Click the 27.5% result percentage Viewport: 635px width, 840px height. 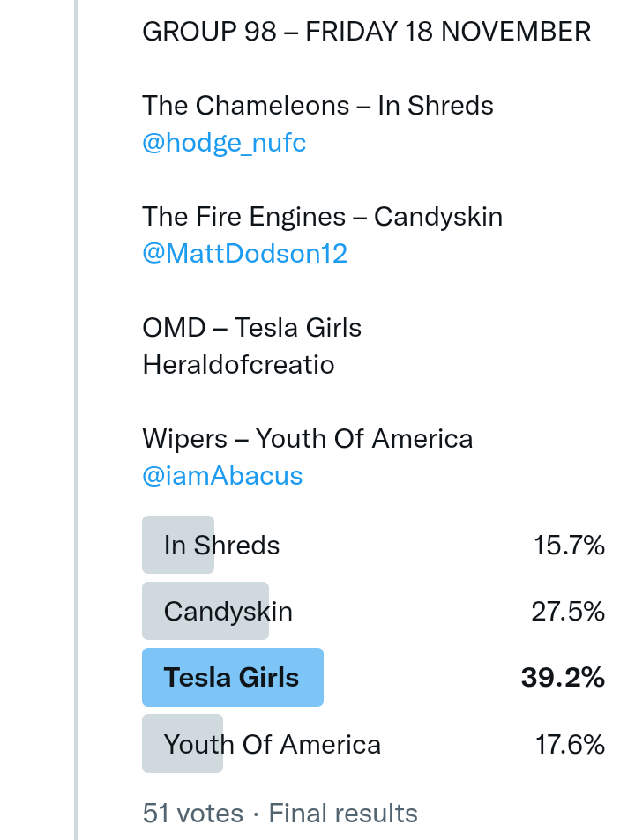pyautogui.click(x=568, y=611)
